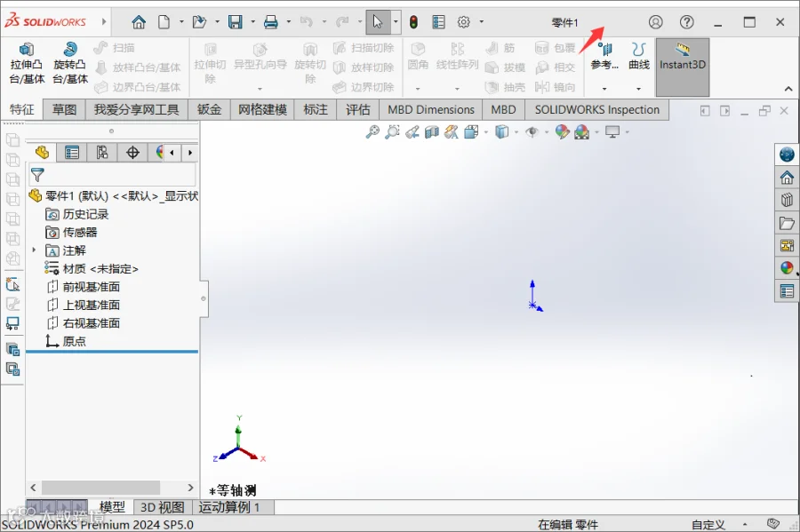
Task: Open the 运动算例 1 motion study tab
Action: [229, 507]
